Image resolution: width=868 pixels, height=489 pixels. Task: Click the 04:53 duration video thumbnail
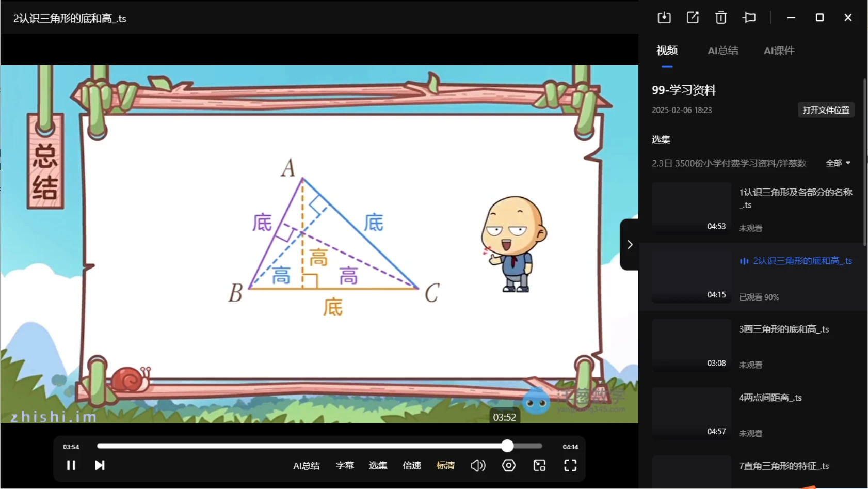(x=692, y=209)
